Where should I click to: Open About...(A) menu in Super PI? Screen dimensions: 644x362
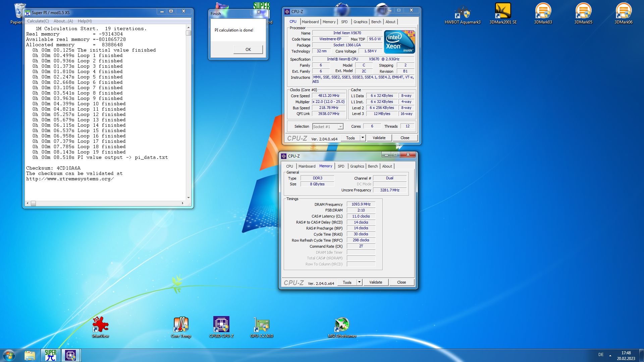[x=63, y=21]
